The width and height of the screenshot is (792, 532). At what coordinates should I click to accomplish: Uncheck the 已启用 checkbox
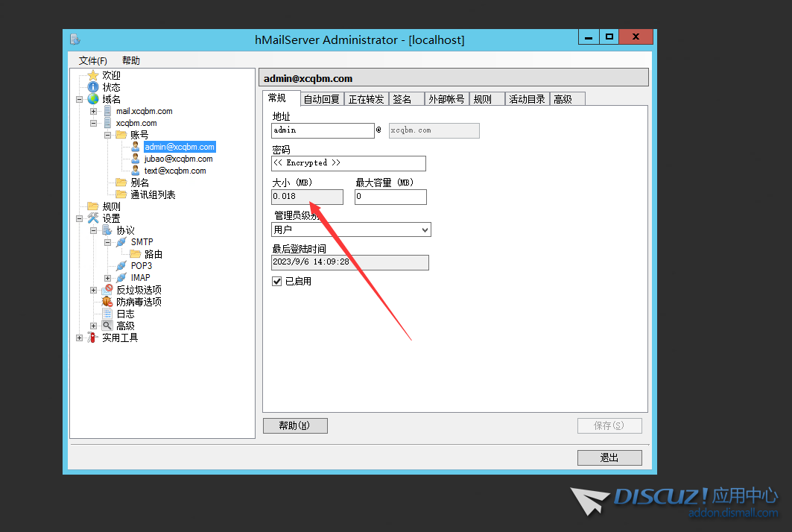coord(277,281)
